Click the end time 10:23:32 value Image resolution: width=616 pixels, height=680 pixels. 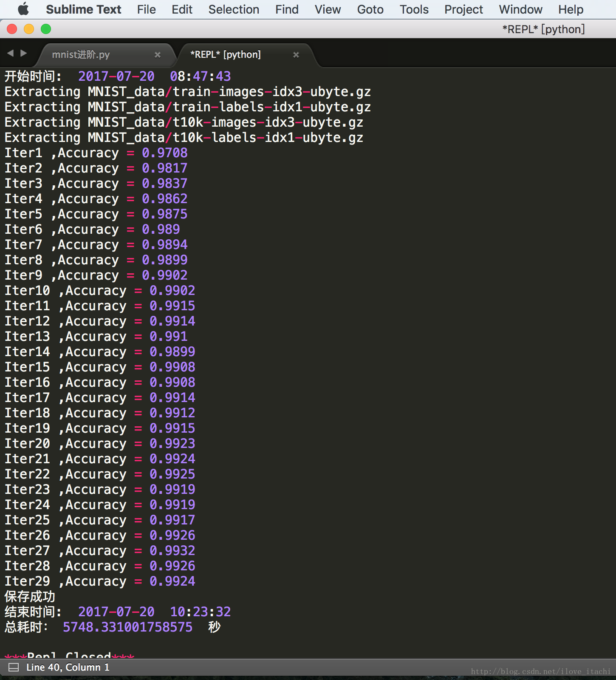tap(201, 612)
